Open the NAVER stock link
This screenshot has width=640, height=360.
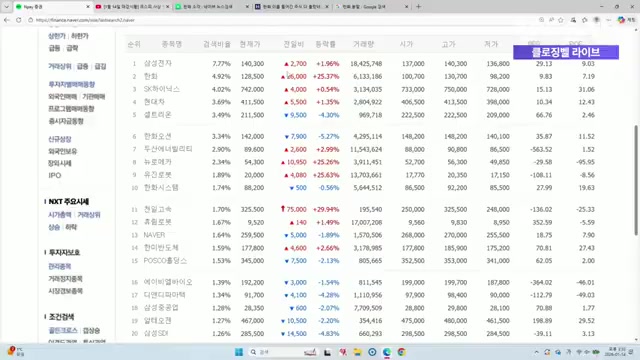click(x=154, y=235)
